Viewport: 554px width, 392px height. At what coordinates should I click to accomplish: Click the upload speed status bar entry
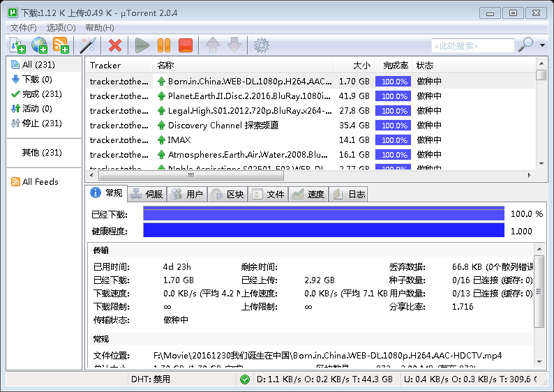pos(470,379)
